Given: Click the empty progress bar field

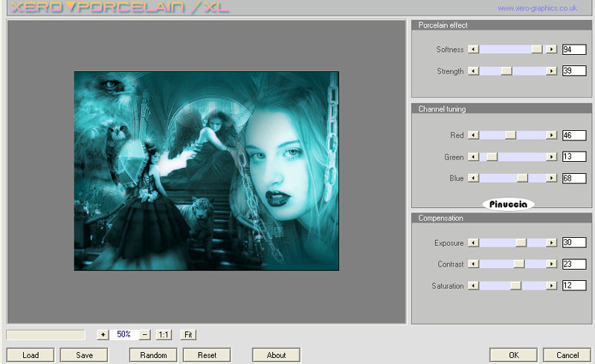Looking at the screenshot, I should (x=45, y=335).
